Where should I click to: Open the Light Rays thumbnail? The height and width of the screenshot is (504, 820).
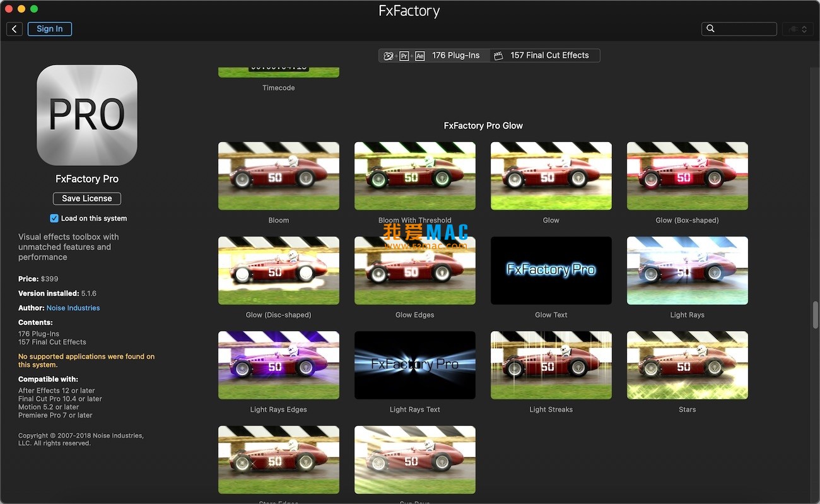pyautogui.click(x=688, y=271)
